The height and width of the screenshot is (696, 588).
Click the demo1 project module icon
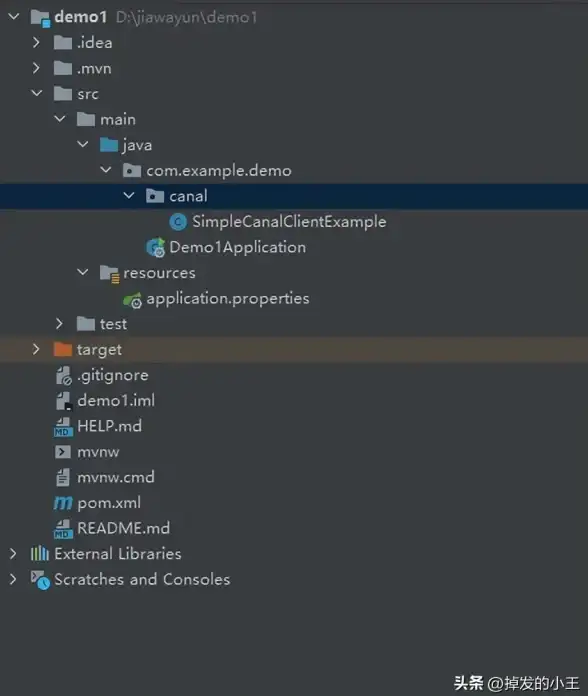pyautogui.click(x=40, y=18)
